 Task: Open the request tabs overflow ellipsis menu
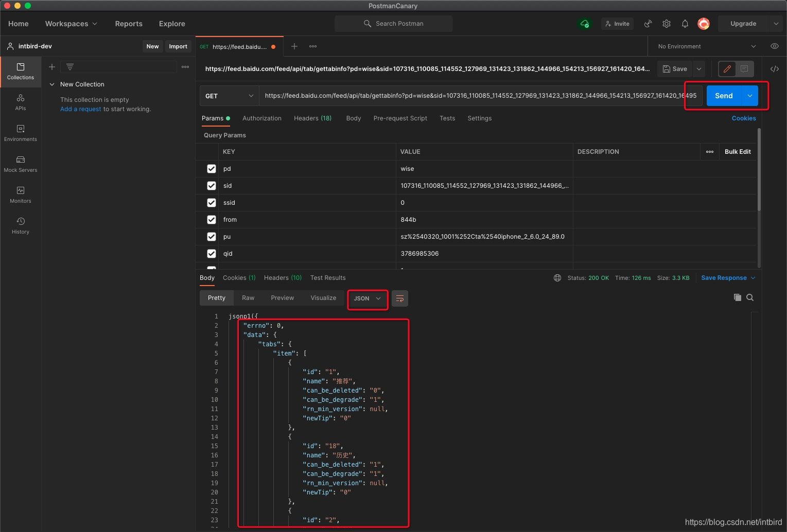pyautogui.click(x=313, y=46)
